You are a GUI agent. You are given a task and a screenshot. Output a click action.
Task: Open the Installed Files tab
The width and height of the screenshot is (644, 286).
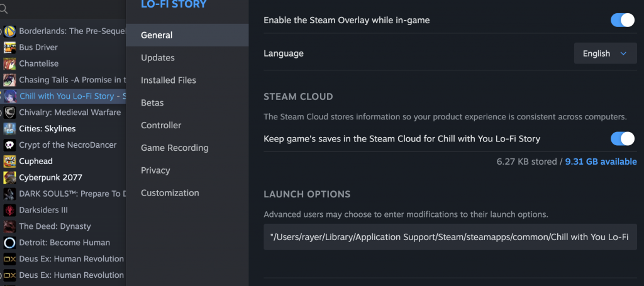pos(169,80)
